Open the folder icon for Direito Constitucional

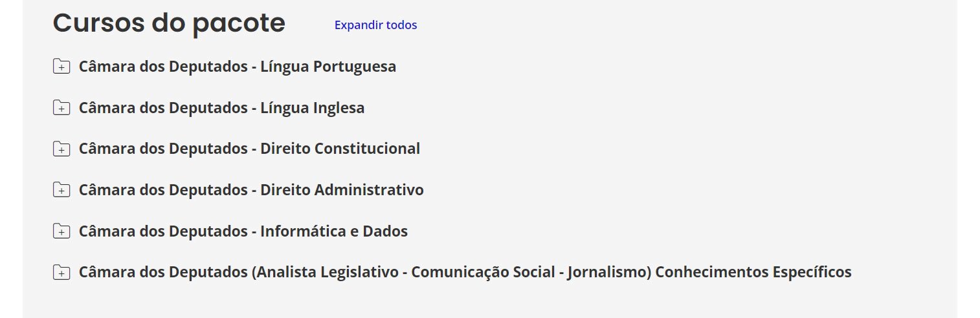(x=61, y=149)
